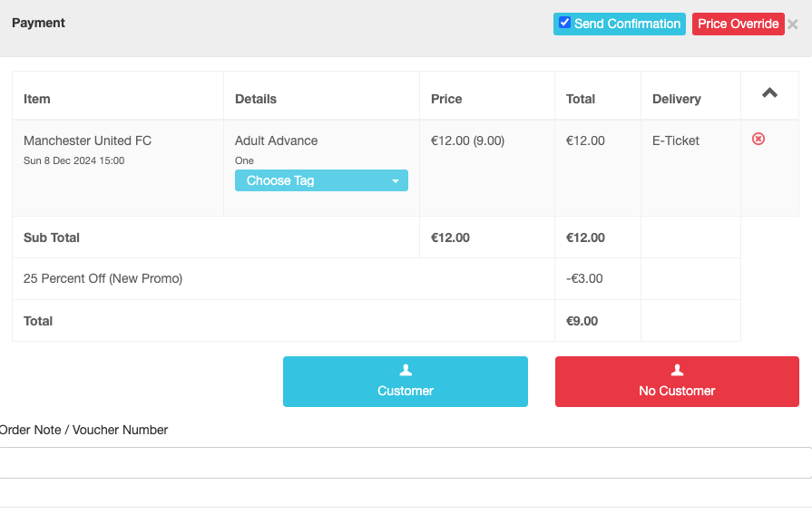Image resolution: width=812 pixels, height=514 pixels.
Task: Click the person icon on Customer button
Action: point(406,370)
